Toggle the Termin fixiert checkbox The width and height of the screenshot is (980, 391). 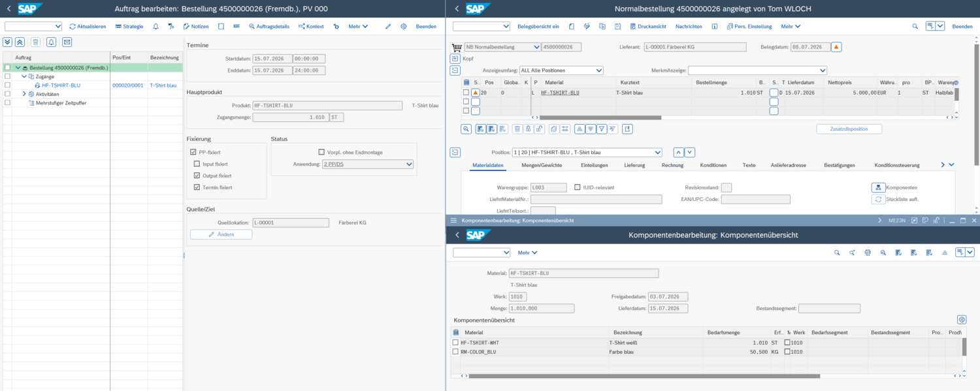point(197,187)
